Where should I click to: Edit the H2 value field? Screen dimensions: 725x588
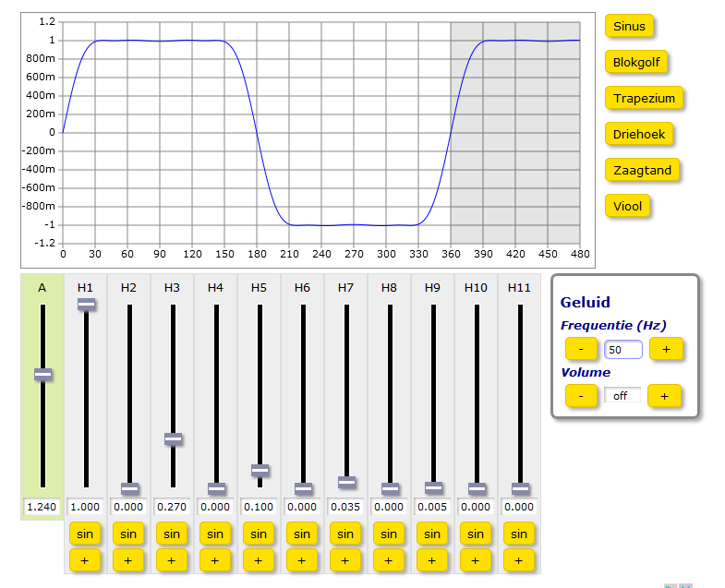pos(128,507)
